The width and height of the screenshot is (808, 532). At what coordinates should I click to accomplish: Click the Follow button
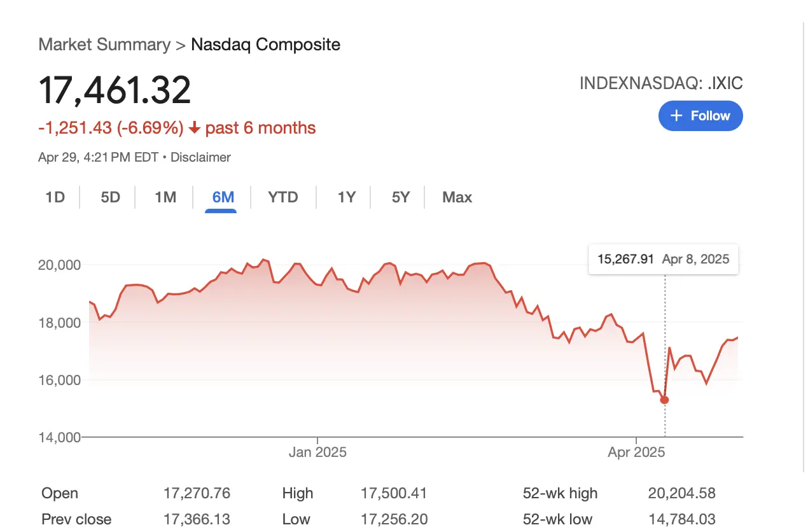click(x=700, y=116)
